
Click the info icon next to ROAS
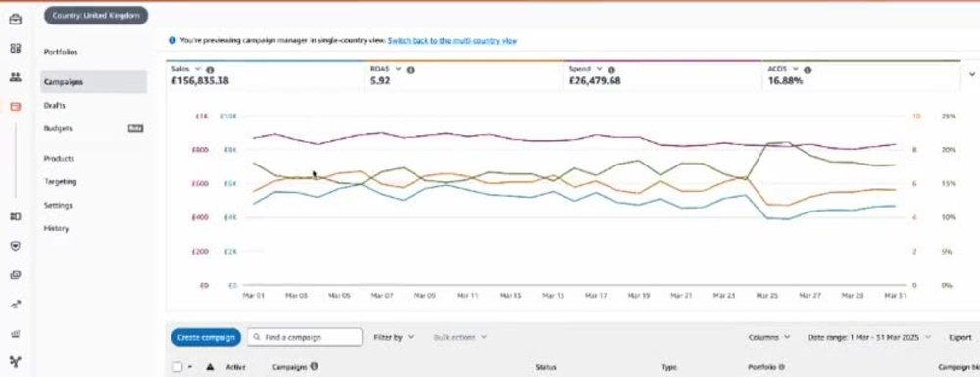(410, 70)
